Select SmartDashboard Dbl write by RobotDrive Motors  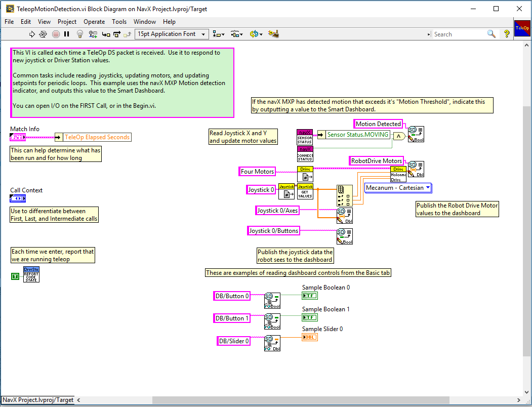click(416, 169)
